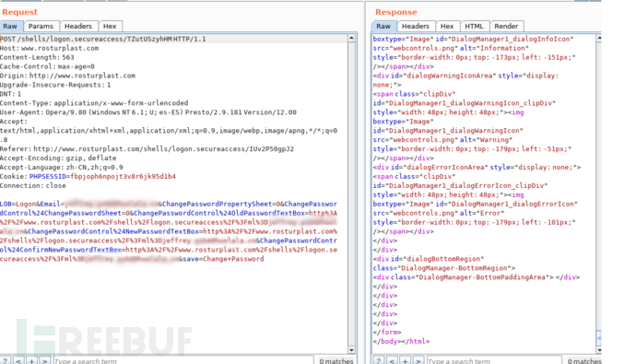
Task: Click the 'Cache-Control: max-age=0' line
Action: click(x=47, y=66)
